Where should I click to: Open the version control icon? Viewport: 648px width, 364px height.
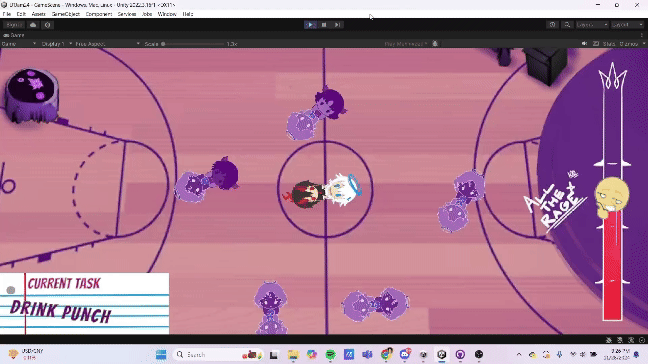click(48, 25)
